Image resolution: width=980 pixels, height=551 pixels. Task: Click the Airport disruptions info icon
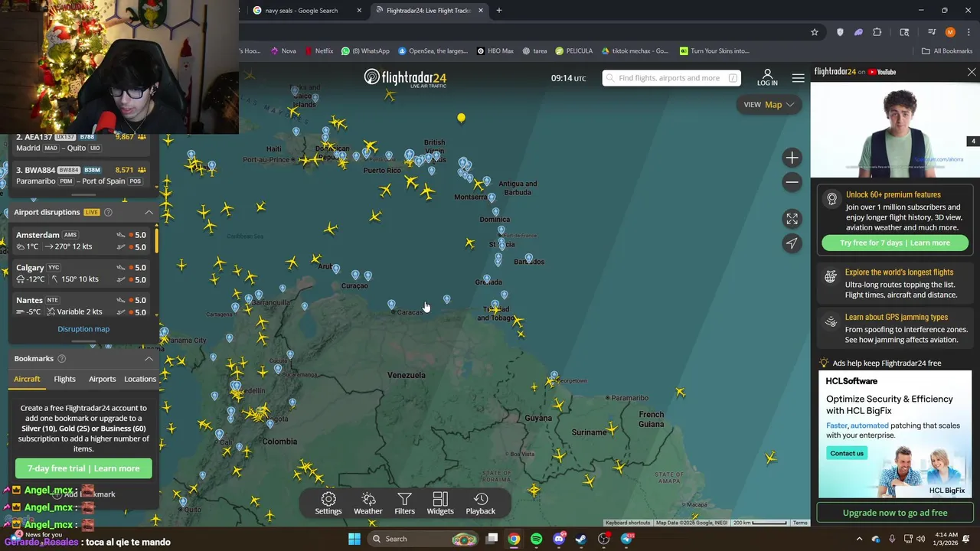tap(108, 212)
